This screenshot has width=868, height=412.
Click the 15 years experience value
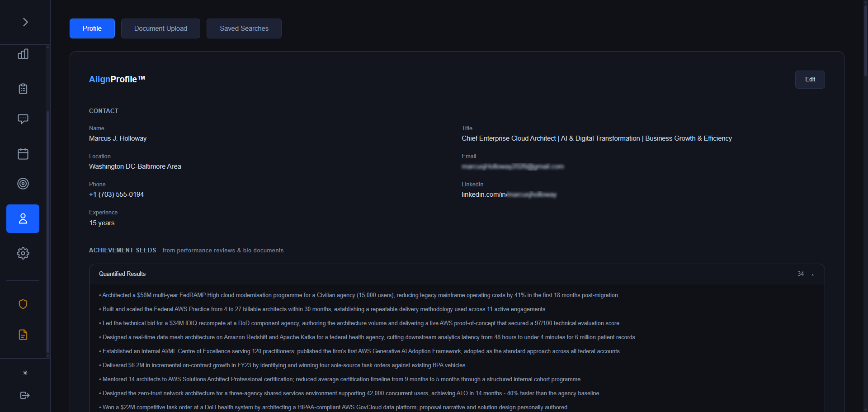click(x=102, y=223)
